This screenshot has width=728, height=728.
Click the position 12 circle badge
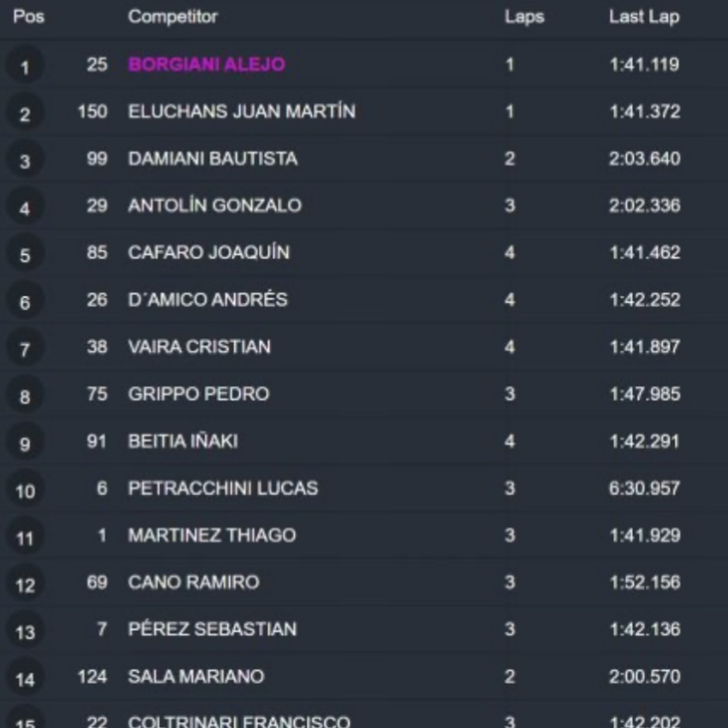(x=25, y=584)
